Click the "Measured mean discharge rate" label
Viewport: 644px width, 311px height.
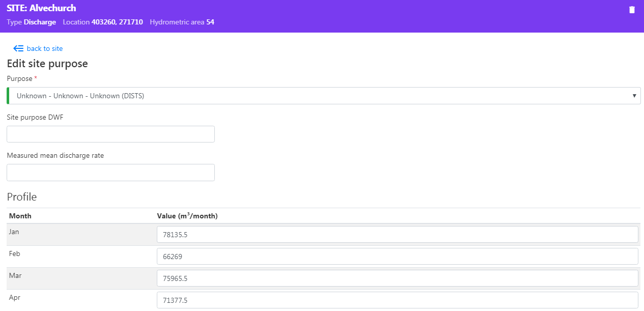[55, 155]
